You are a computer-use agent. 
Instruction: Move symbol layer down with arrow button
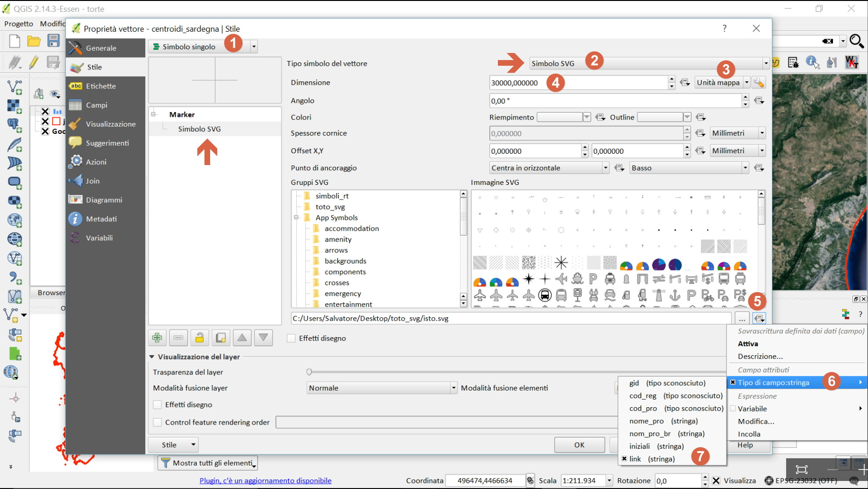click(x=263, y=338)
